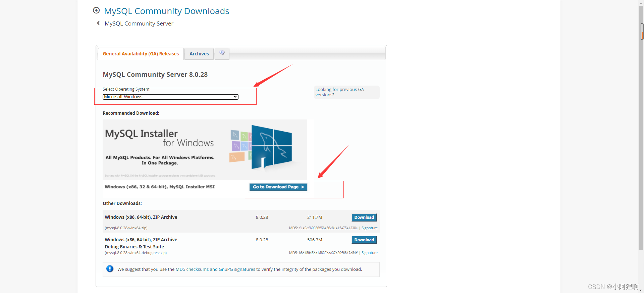Image resolution: width=644 pixels, height=293 pixels.
Task: Switch to General Availability (GA) Releases tab
Action: (x=141, y=54)
